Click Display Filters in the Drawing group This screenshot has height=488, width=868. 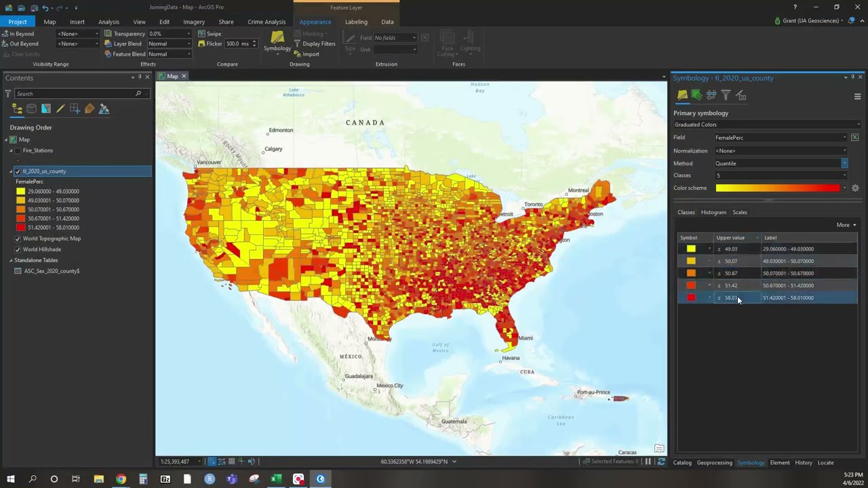pyautogui.click(x=314, y=43)
